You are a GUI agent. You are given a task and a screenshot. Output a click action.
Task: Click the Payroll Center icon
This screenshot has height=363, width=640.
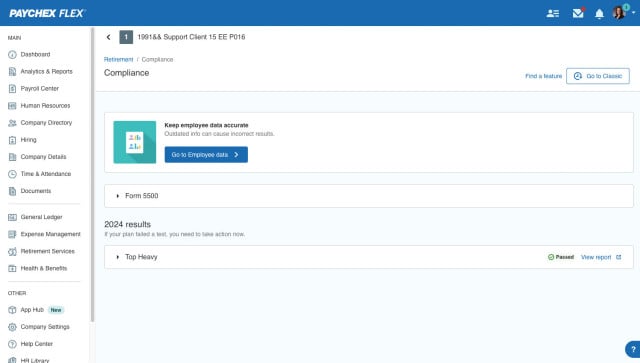[x=12, y=89]
